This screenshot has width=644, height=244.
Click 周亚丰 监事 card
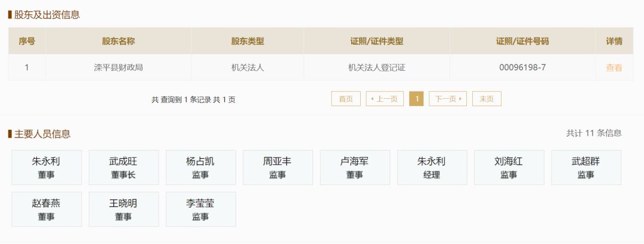[277, 167]
